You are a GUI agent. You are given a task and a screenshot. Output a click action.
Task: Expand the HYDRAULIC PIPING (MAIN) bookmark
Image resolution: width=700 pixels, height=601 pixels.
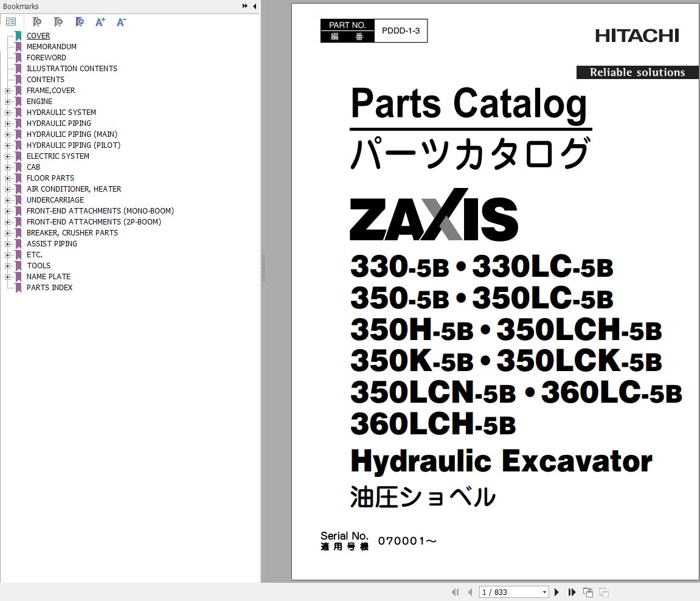click(x=7, y=134)
